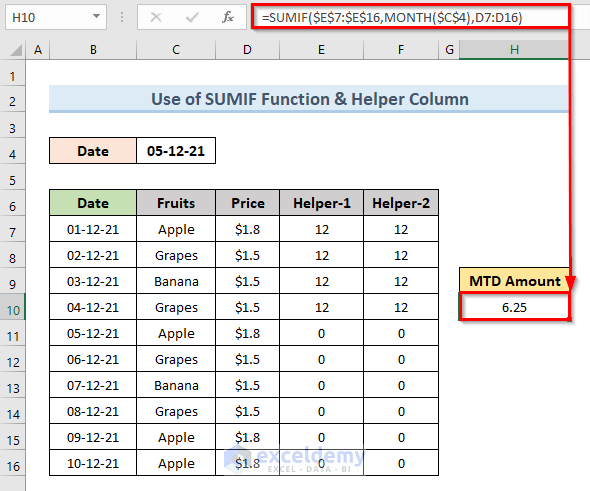This screenshot has height=491, width=590.
Task: Click 'Apple' in row 7
Action: coord(176,229)
